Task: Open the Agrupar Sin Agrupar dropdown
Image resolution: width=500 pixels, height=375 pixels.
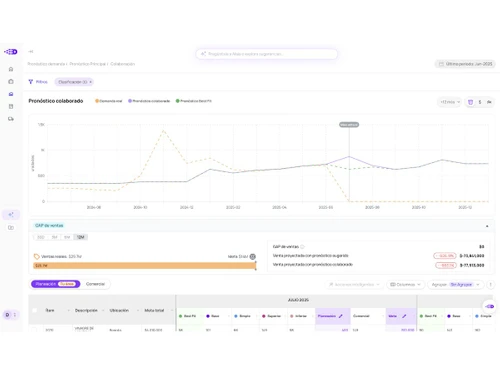Action: (x=455, y=284)
